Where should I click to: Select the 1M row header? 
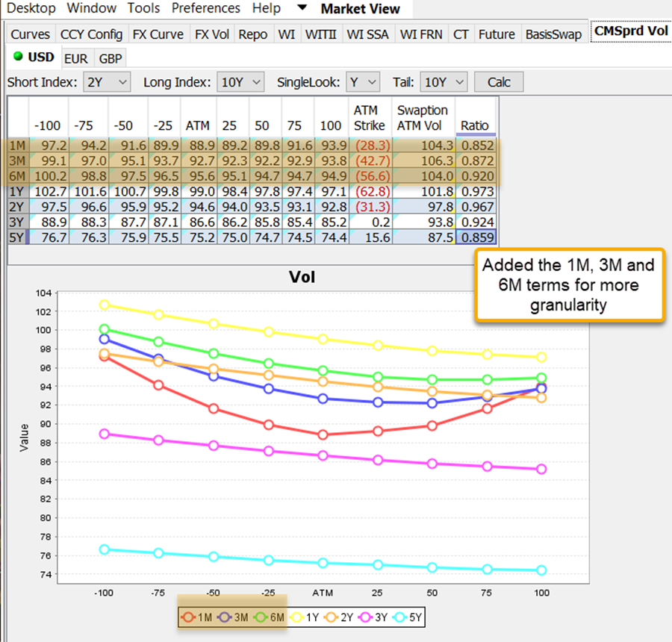(18, 146)
